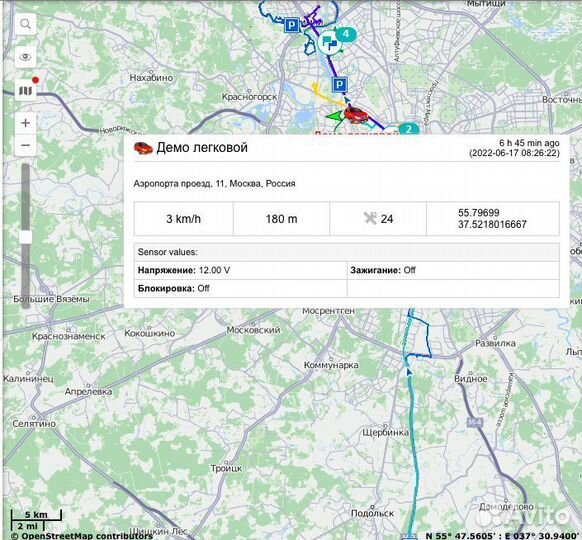Click the 180 m altitude cell
582x540 pixels.
click(x=281, y=219)
